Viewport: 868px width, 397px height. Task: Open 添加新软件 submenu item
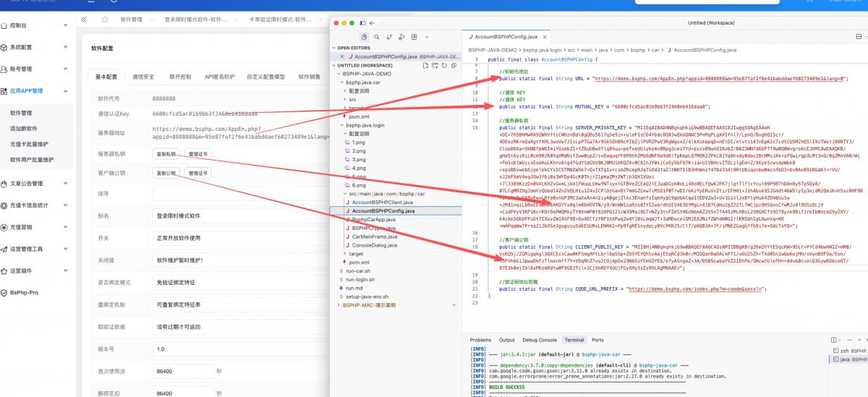click(x=23, y=128)
